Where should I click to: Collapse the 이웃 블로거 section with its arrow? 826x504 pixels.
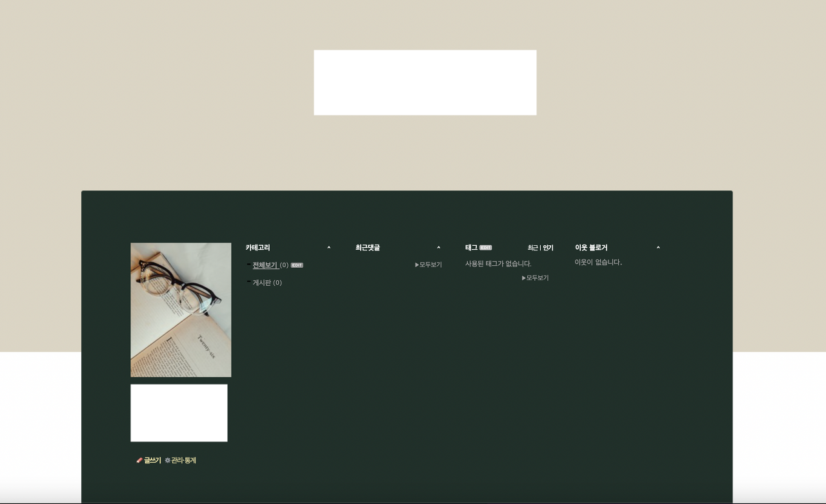(658, 248)
